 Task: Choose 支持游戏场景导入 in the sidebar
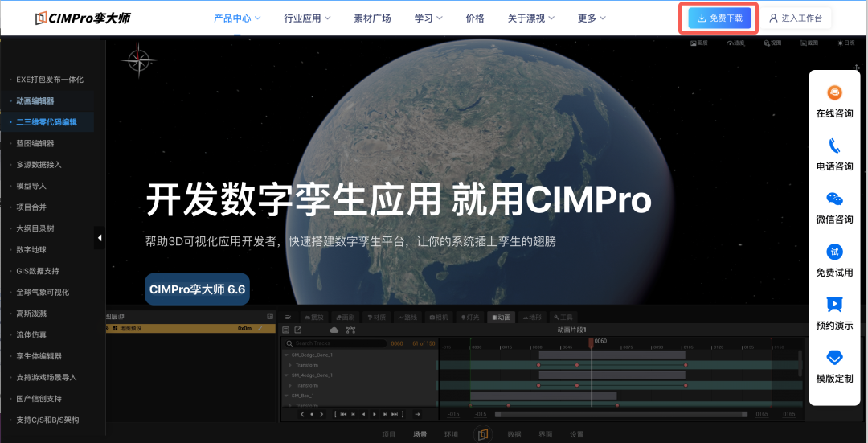tap(47, 377)
